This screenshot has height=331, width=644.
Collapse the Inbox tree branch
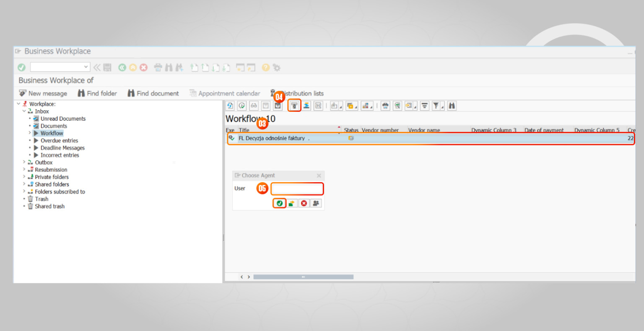click(24, 111)
